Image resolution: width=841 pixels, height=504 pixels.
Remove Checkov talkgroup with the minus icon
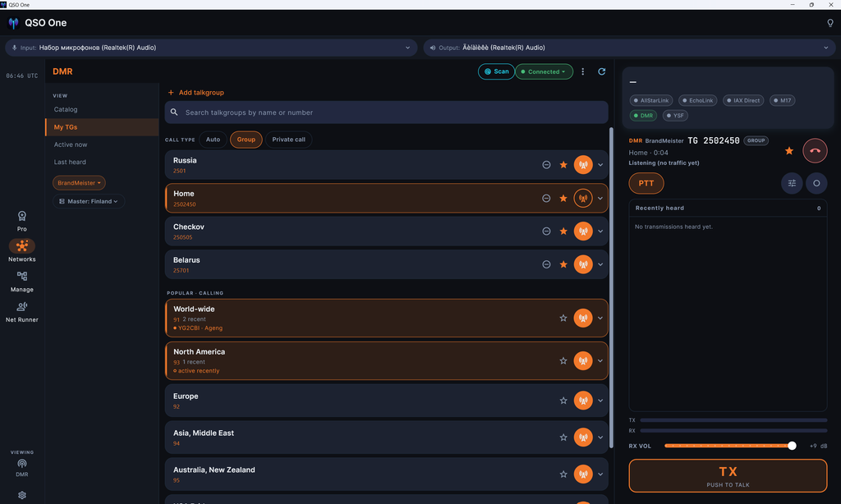coord(546,231)
